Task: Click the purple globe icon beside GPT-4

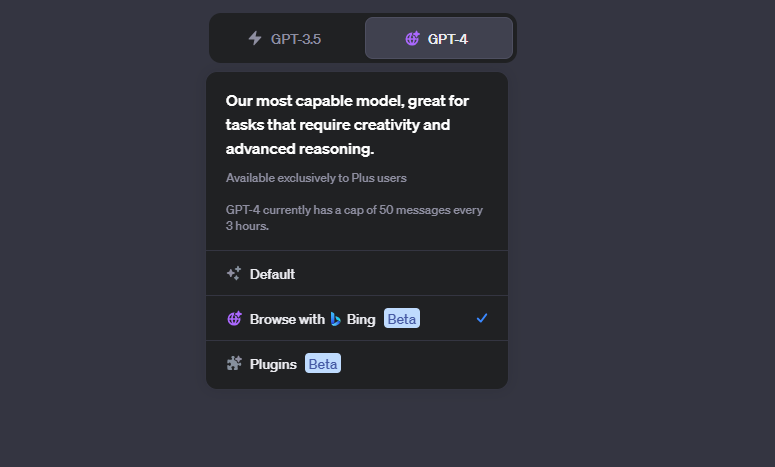Action: [x=412, y=38]
